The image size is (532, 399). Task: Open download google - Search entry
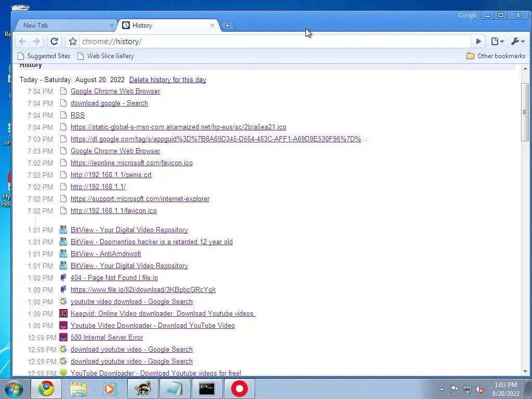pyautogui.click(x=109, y=103)
